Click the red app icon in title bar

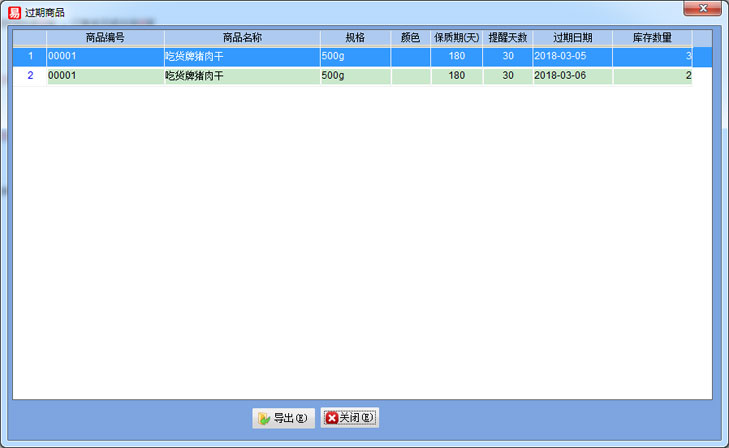[x=14, y=11]
